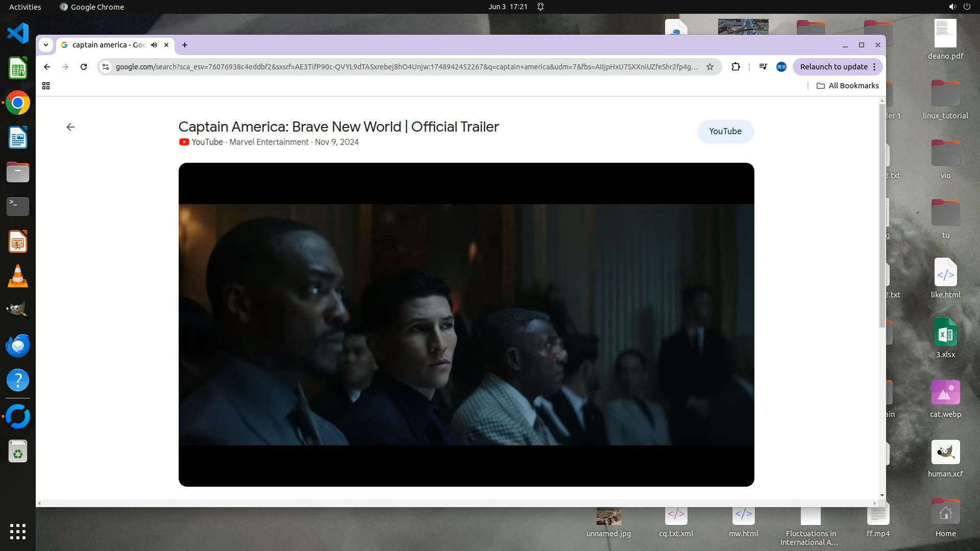Click the Chrome profile avatar icon
Screen dimensions: 980x551
[x=781, y=67]
